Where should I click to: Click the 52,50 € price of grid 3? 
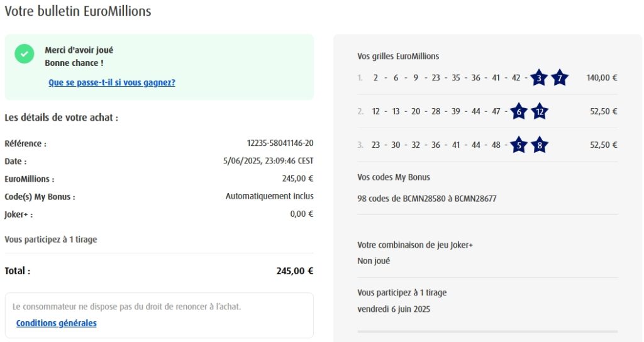click(603, 145)
